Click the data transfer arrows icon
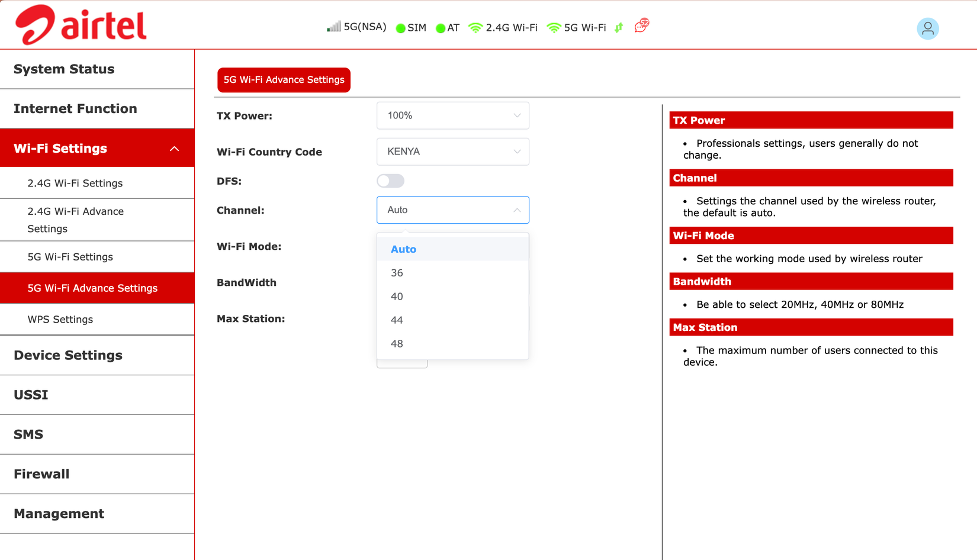 coord(618,28)
